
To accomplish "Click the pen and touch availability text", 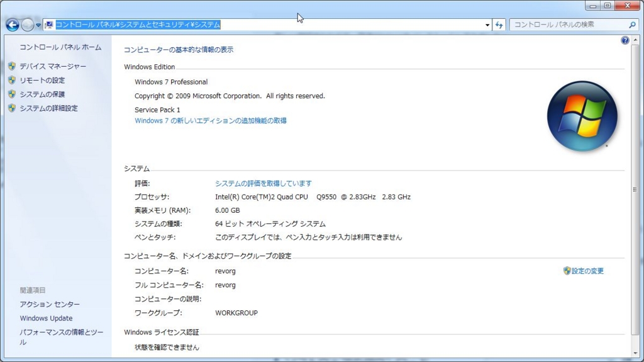I will [x=308, y=237].
